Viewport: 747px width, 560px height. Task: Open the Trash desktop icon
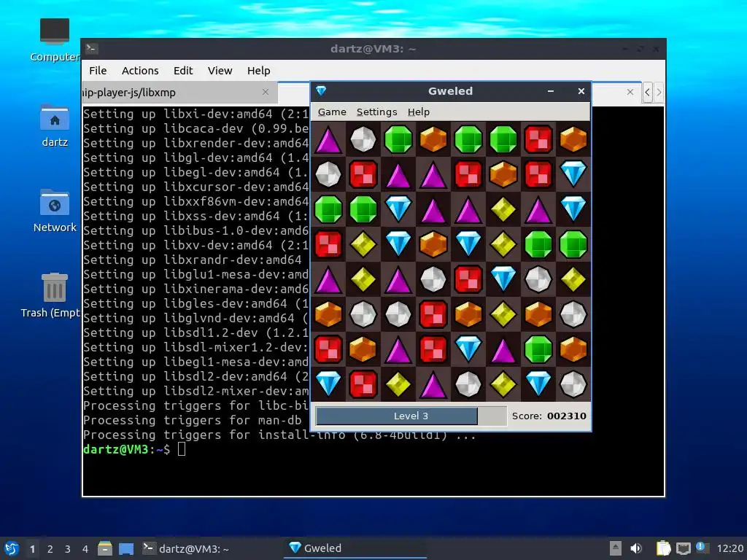(55, 295)
